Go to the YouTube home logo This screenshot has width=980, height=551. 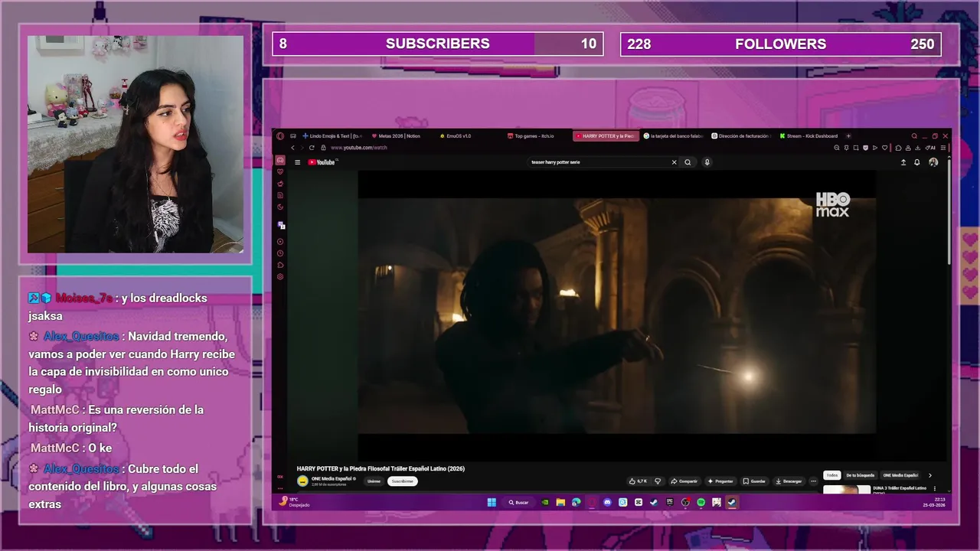[x=322, y=162]
